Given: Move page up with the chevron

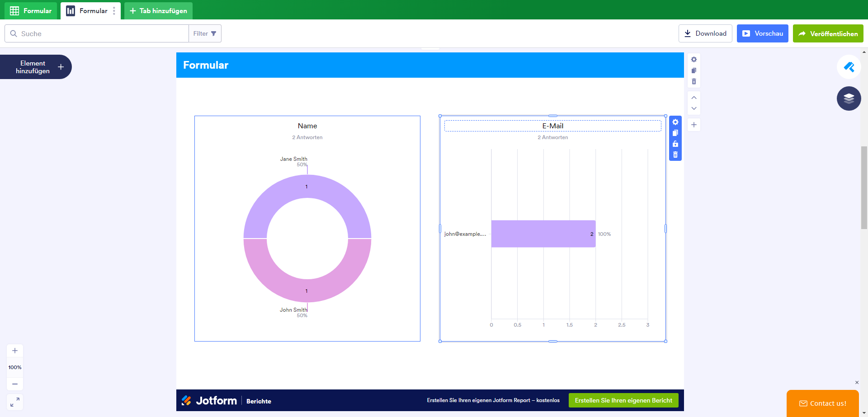Looking at the screenshot, I should point(694,98).
